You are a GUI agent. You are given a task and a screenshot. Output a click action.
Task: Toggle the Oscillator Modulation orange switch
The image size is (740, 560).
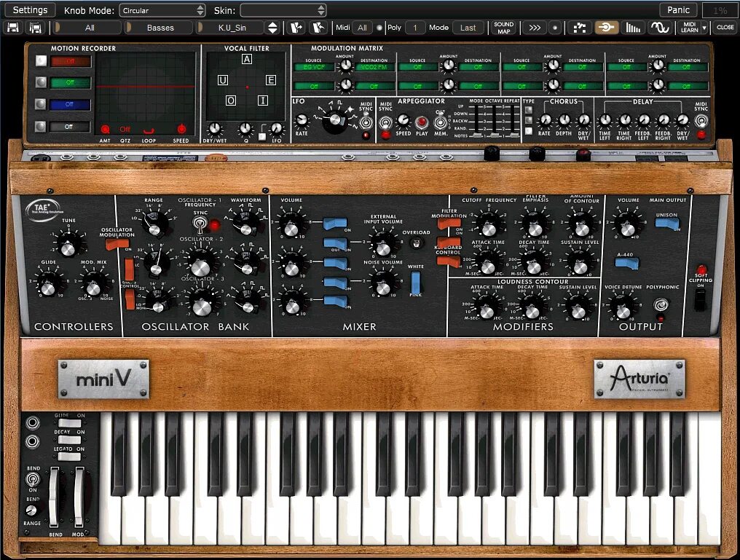pos(117,243)
